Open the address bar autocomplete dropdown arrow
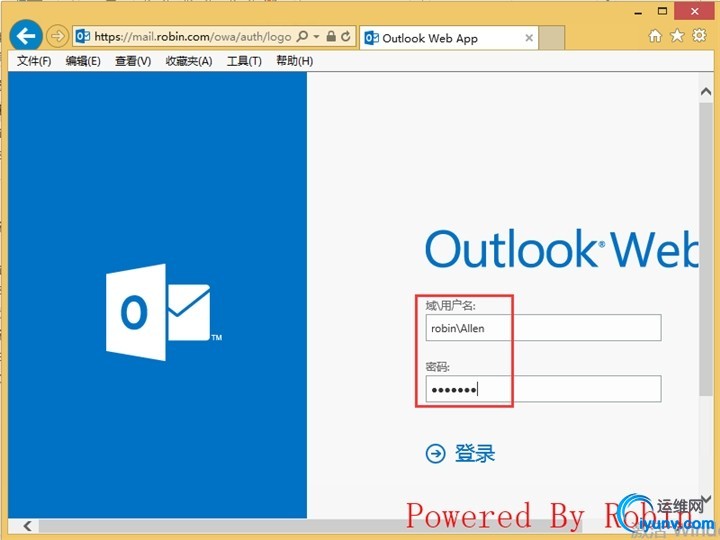 pos(316,36)
